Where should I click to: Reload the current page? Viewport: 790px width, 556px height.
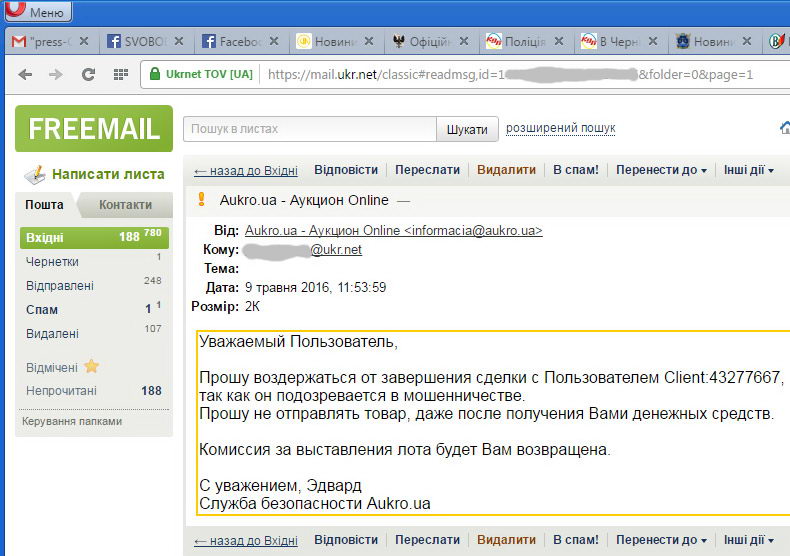point(88,75)
